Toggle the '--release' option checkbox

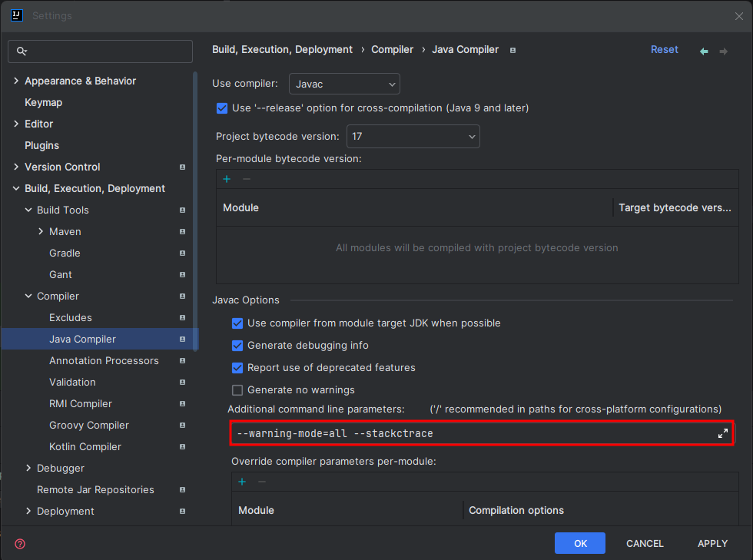tap(222, 108)
